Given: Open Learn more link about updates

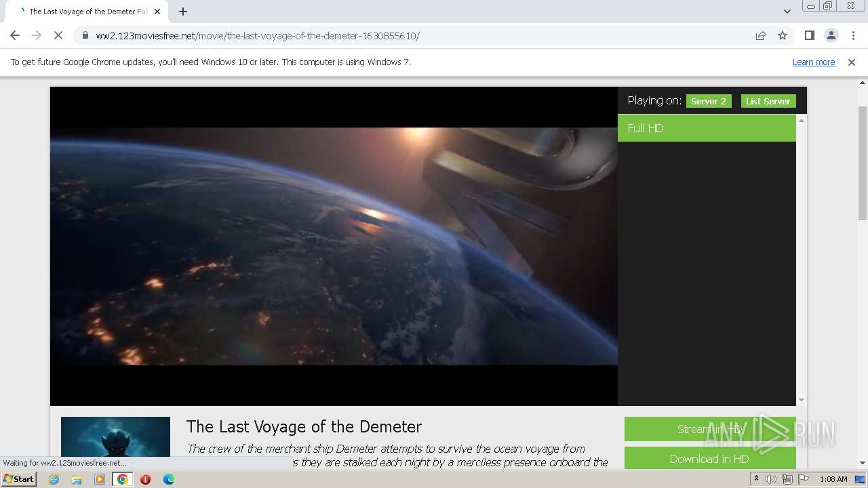Looking at the screenshot, I should [814, 62].
